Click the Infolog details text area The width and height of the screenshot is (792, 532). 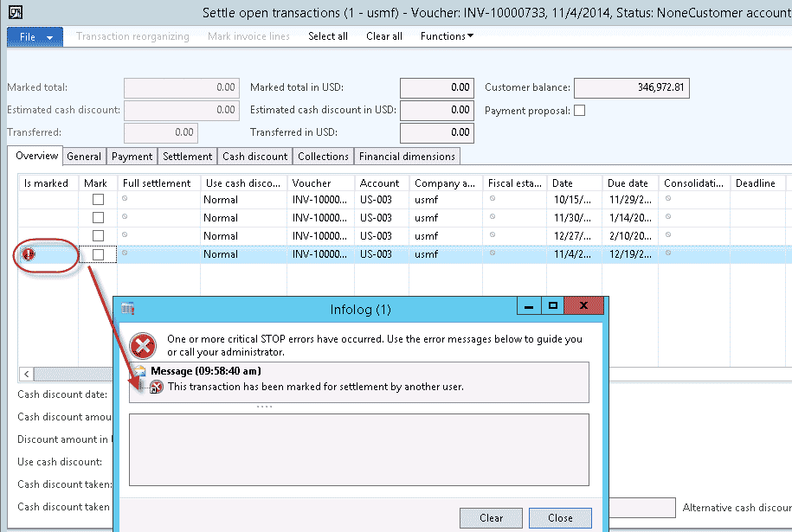coord(359,450)
